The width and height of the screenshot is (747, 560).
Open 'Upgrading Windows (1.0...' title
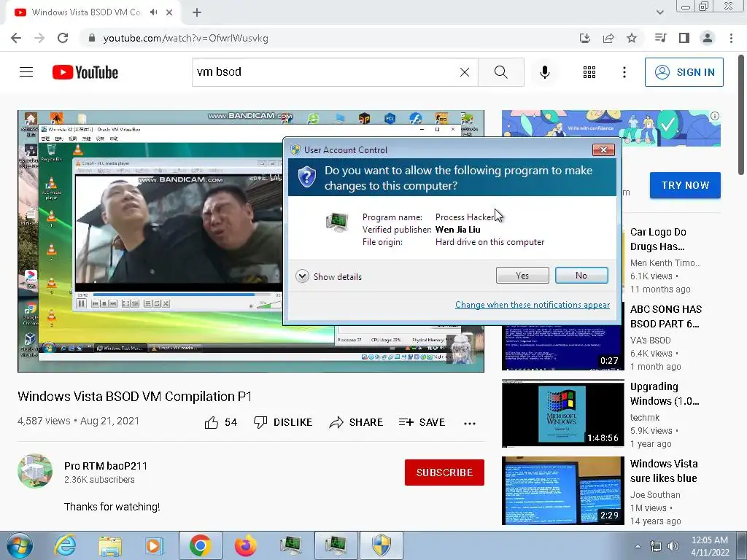665,394
